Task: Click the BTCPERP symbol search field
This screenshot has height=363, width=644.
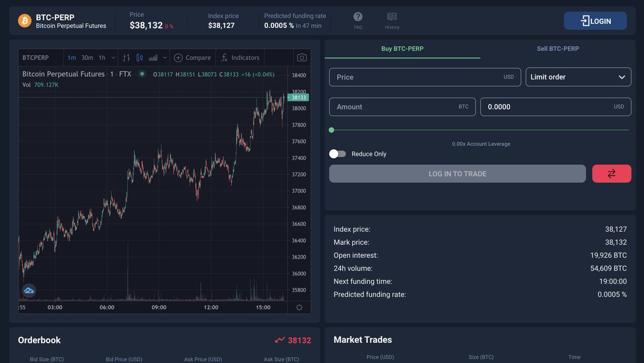Action: click(x=41, y=57)
